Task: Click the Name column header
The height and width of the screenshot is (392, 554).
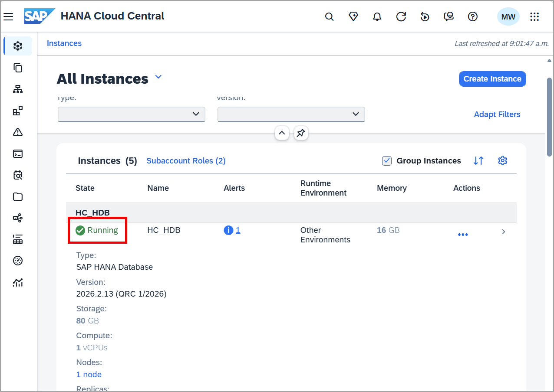Action: [x=158, y=188]
